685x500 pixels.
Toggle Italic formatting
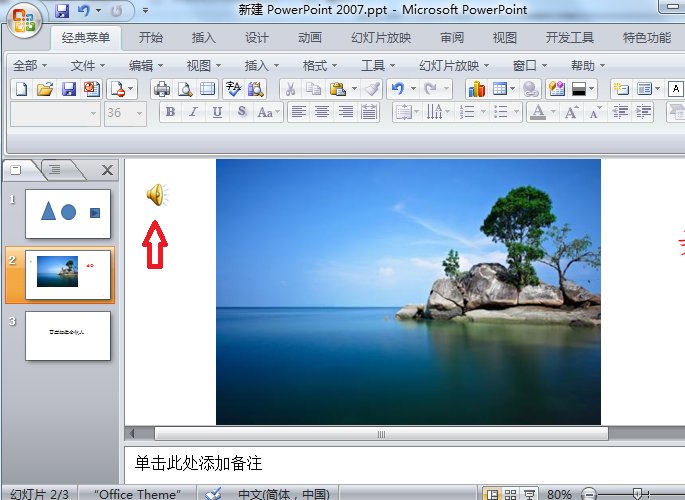194,112
